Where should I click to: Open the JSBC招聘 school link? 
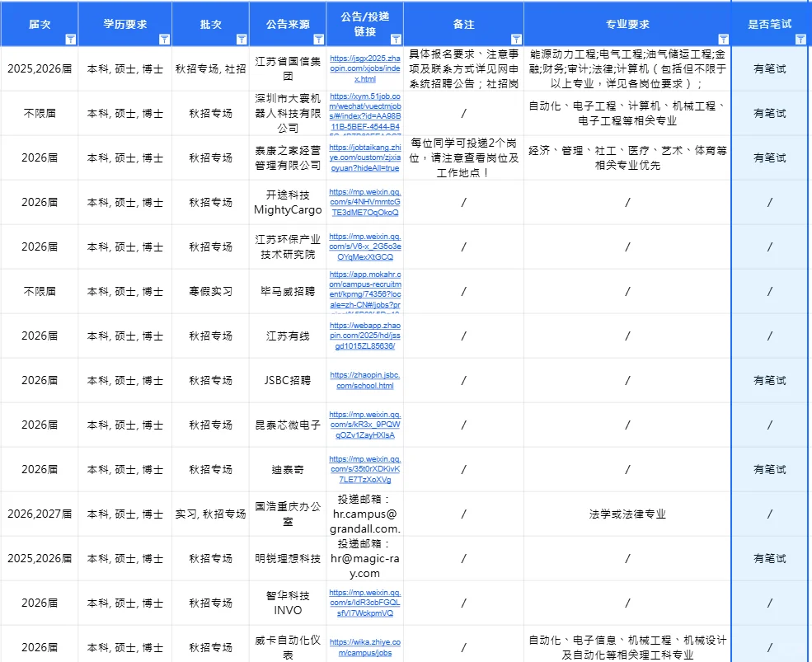364,380
